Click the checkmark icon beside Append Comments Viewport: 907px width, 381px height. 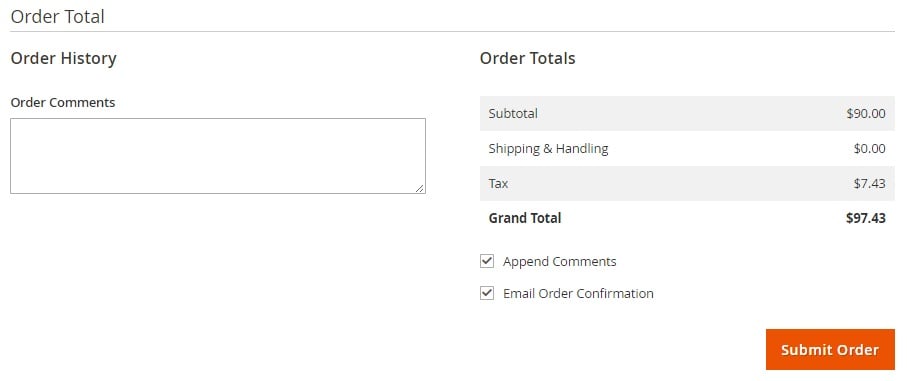(487, 261)
